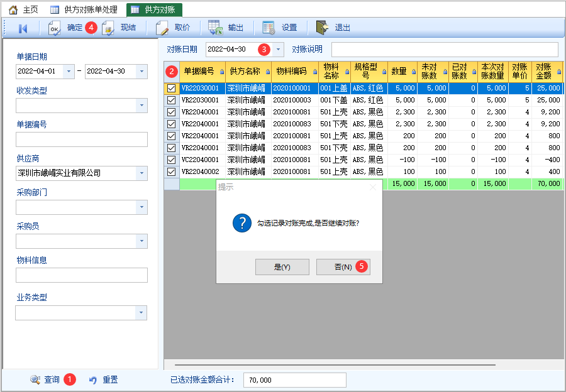Toggle checkbox for VR22040001 2,300 上壳 row
The width and height of the screenshot is (566, 392).
click(x=172, y=112)
